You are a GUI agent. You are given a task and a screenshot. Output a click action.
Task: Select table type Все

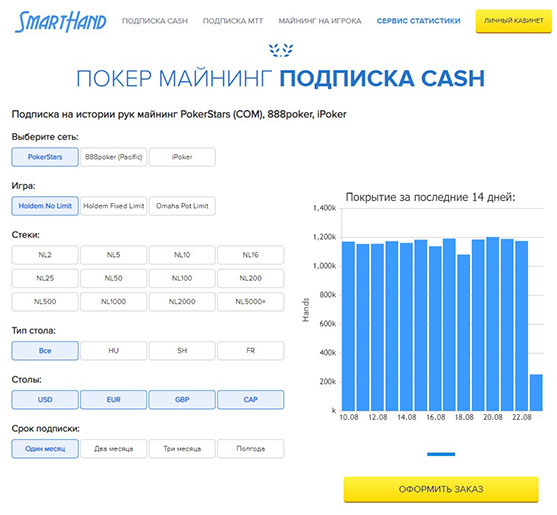coord(45,351)
